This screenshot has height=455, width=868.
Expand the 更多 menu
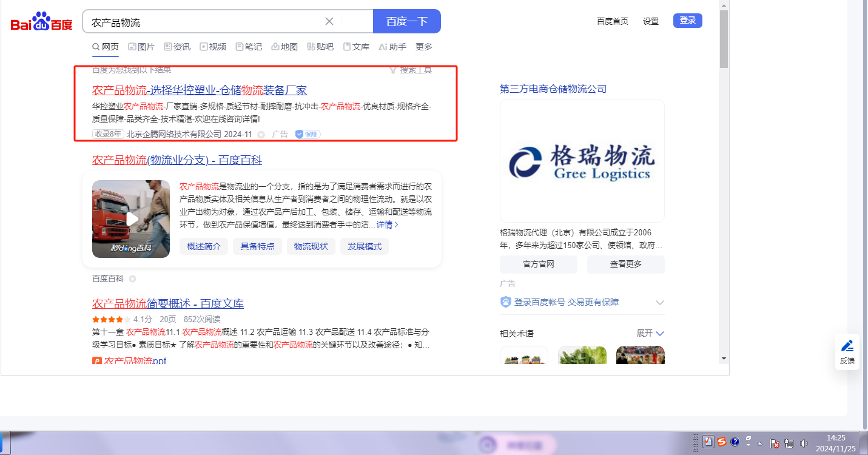point(424,47)
